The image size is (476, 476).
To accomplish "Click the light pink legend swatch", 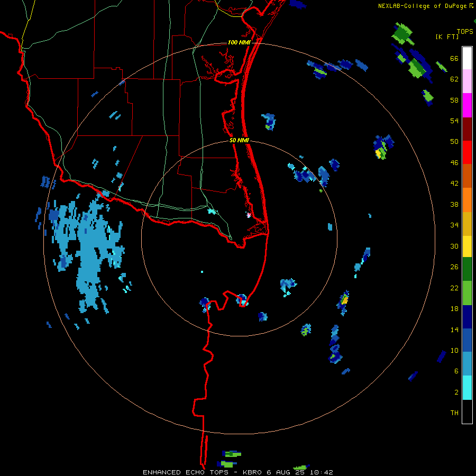I will pyautogui.click(x=467, y=81).
